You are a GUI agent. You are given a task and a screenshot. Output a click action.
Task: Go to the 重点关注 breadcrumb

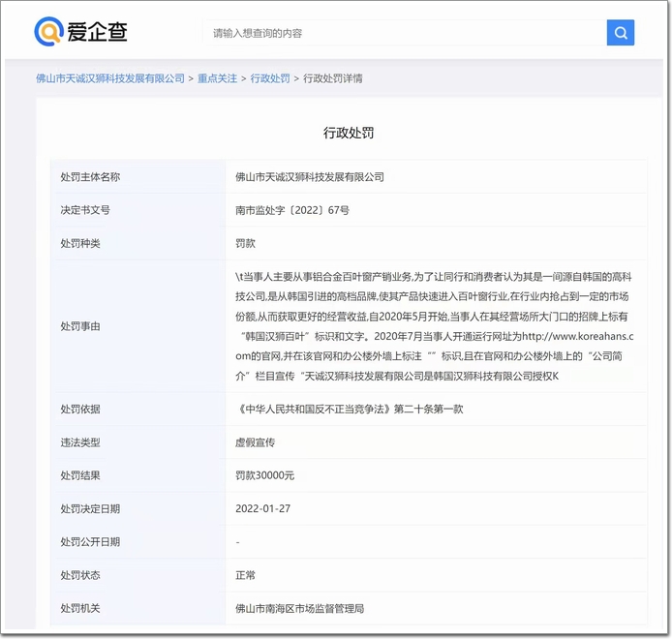218,78
